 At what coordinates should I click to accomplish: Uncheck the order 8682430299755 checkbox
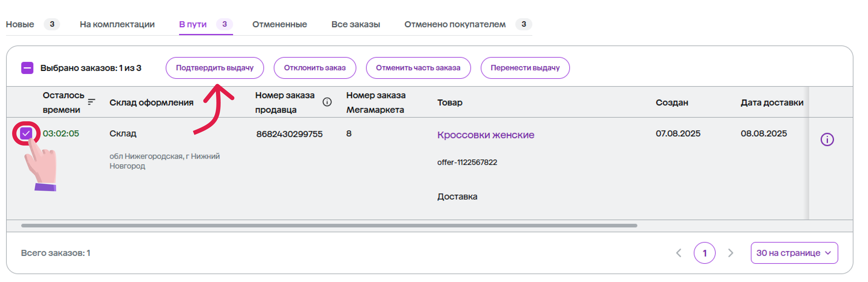[x=26, y=133]
